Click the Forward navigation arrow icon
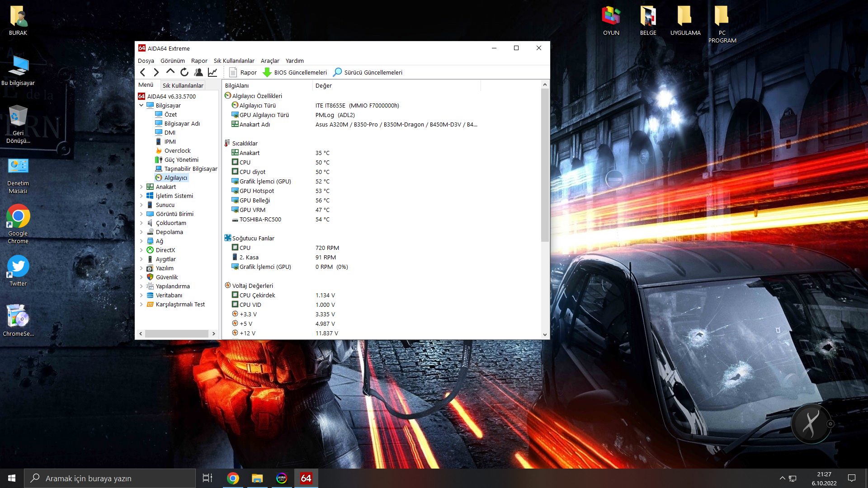This screenshot has height=488, width=868. 156,72
